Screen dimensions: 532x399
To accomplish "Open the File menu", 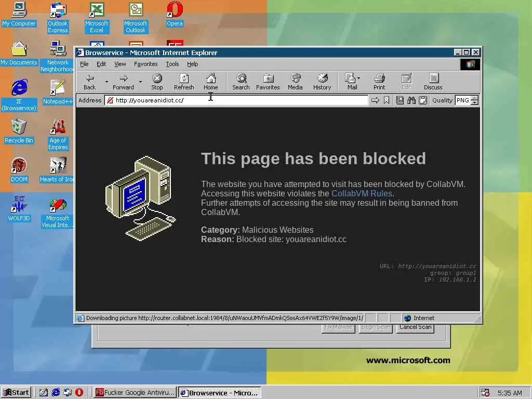I will [84, 64].
